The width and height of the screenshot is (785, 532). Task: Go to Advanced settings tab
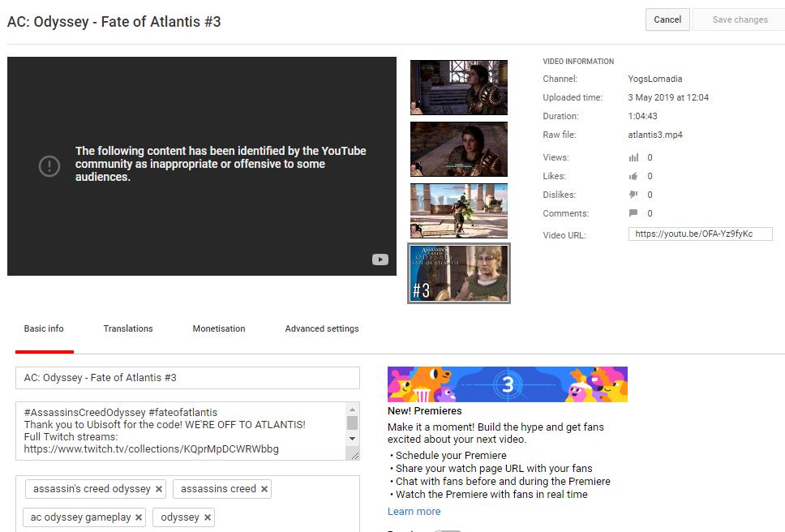(x=322, y=328)
